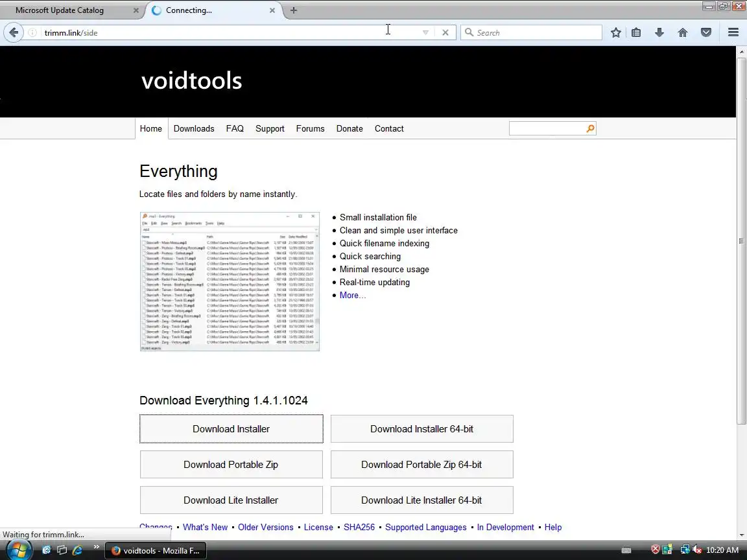Open the Everything screenshot thumbnail
The width and height of the screenshot is (747, 560).
click(x=230, y=281)
